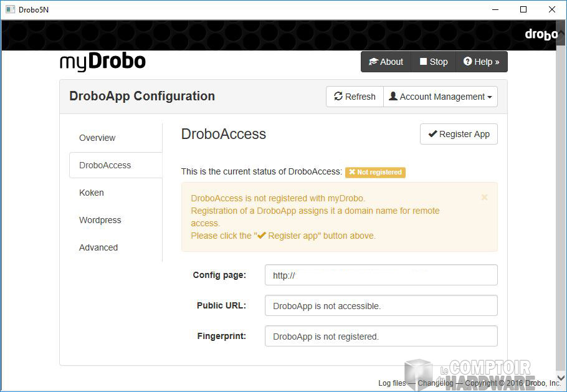Click the graduation cap About icon

point(373,62)
